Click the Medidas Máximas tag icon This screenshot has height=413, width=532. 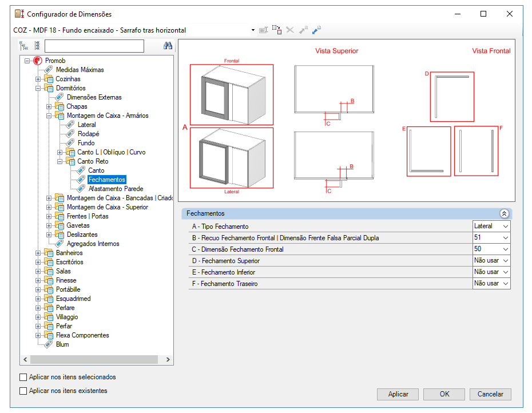[x=49, y=70]
